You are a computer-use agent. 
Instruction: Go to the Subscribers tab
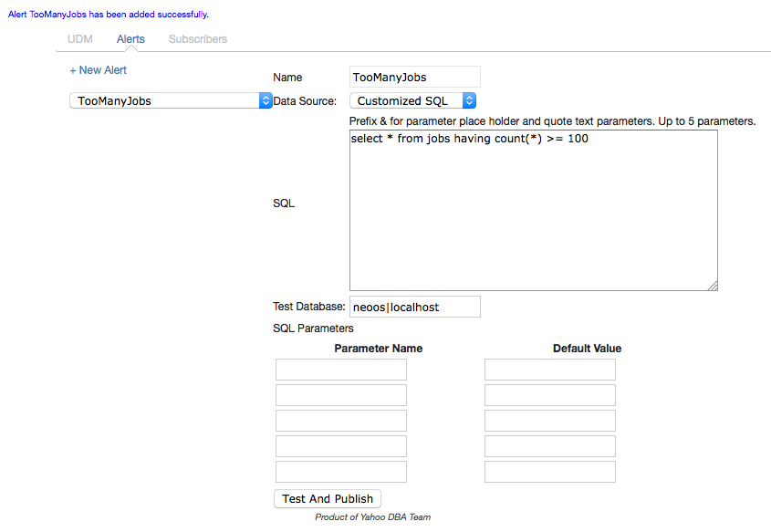click(x=198, y=39)
